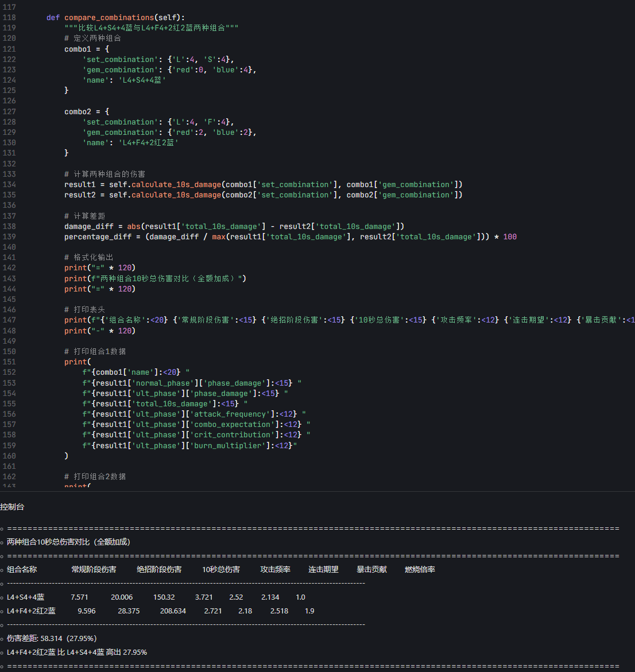Screen dimensions: 635x672
Task: Place cursor on compare_combinations function name
Action: [x=109, y=18]
